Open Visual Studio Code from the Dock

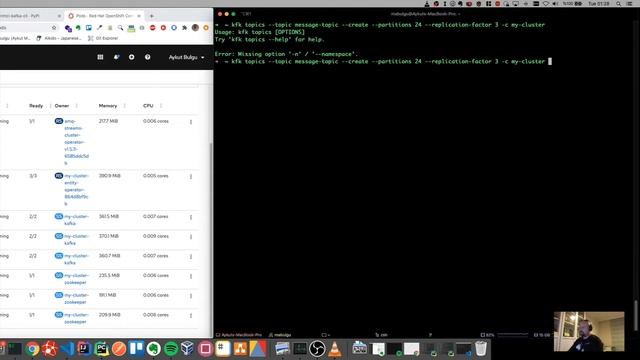point(67,349)
